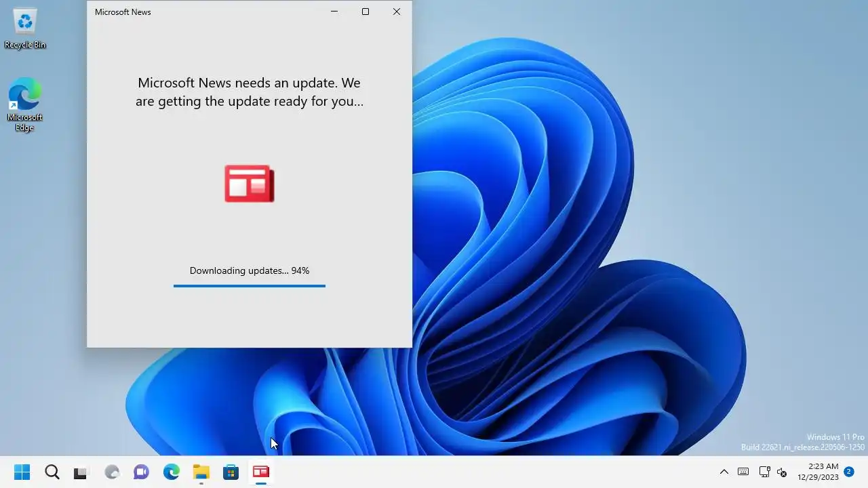Screen dimensions: 868x488
Task: Open the Widgets taskbar icon
Action: pyautogui.click(x=112, y=472)
